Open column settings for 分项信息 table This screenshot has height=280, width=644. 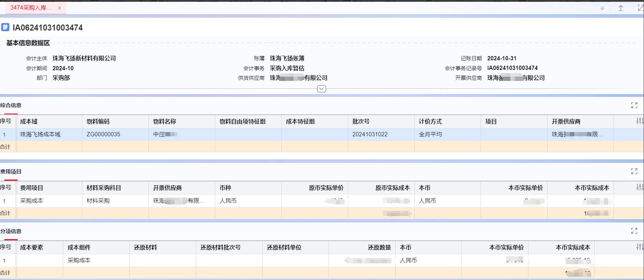point(639,247)
